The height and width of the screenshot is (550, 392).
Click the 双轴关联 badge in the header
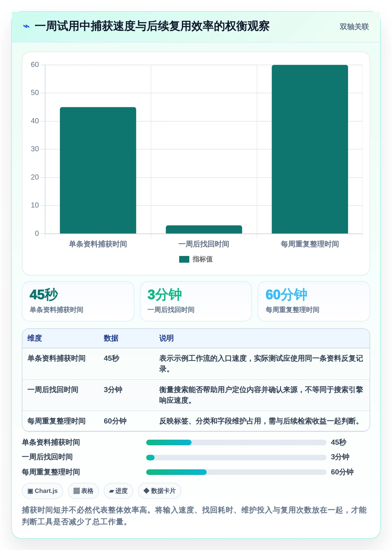(354, 27)
